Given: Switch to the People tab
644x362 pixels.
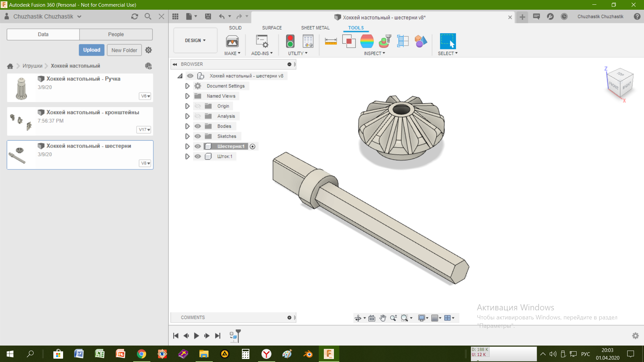Looking at the screenshot, I should pos(116,34).
